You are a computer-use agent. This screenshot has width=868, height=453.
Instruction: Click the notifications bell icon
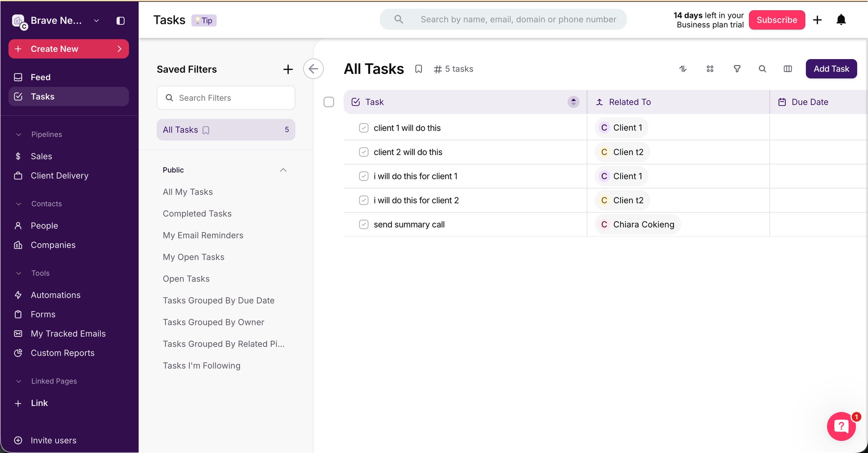tap(841, 20)
